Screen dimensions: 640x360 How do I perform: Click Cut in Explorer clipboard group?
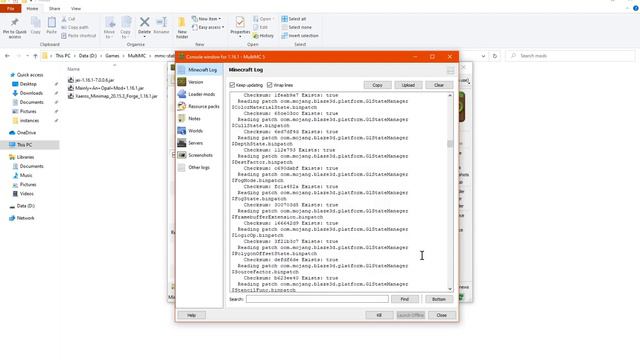pos(69,19)
